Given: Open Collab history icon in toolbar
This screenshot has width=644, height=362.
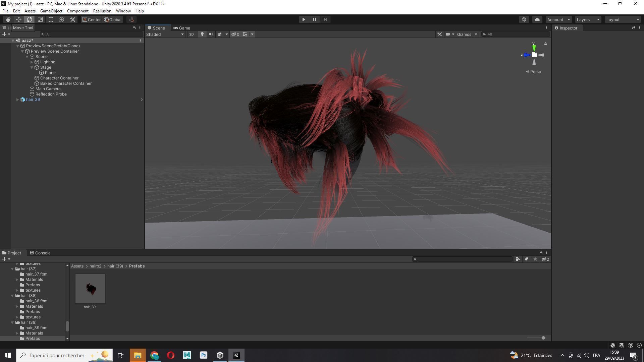Looking at the screenshot, I should pyautogui.click(x=524, y=19).
